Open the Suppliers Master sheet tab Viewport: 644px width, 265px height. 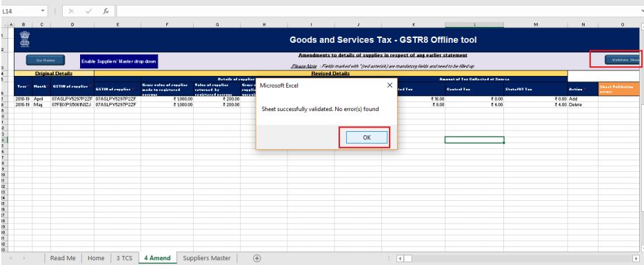[207, 258]
